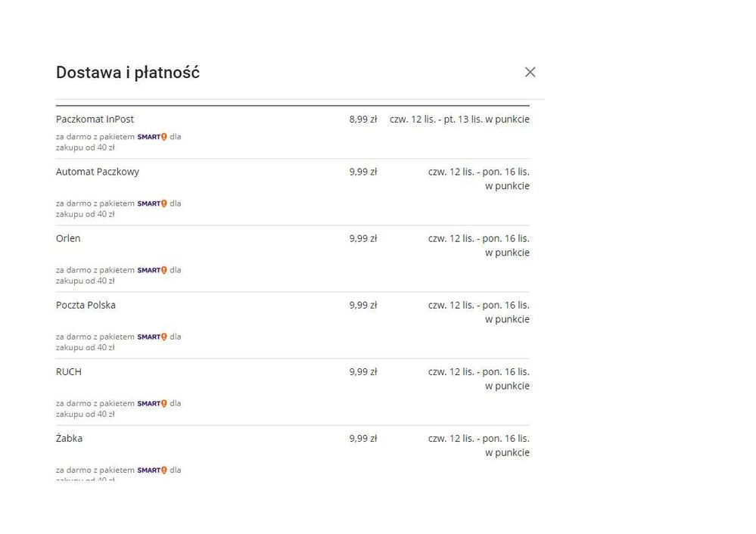Pick the Poczta Polska delivery option
The width and height of the screenshot is (756, 534).
coord(86,305)
